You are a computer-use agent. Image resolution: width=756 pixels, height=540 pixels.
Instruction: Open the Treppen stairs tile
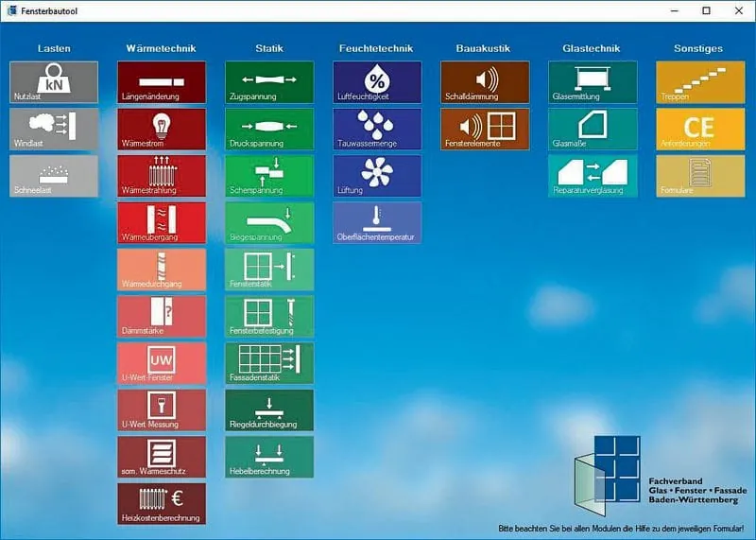[700, 82]
